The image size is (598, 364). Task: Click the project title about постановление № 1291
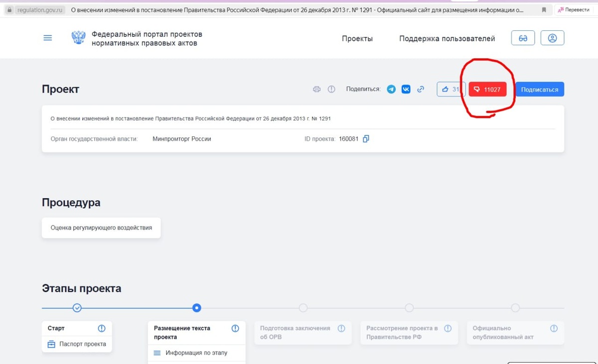coord(191,119)
